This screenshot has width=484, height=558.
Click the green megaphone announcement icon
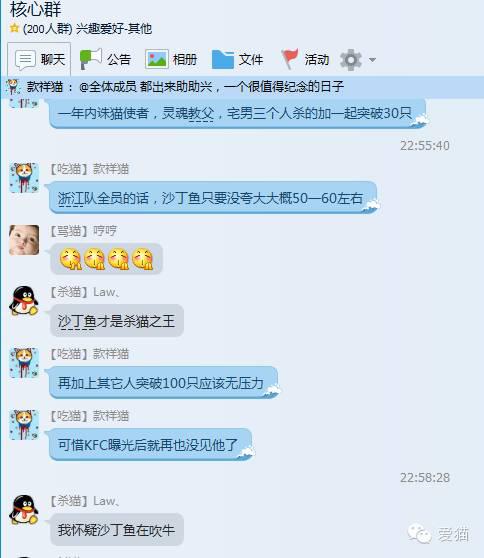tap(90, 59)
